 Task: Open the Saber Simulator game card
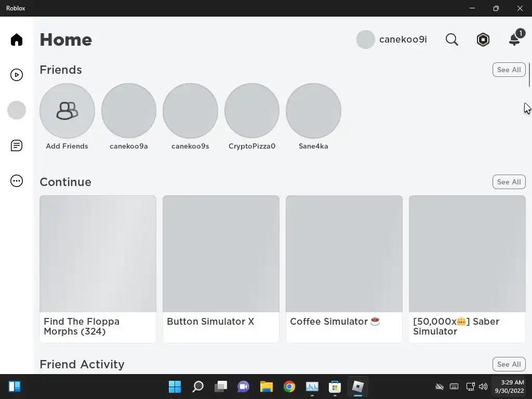(x=467, y=269)
